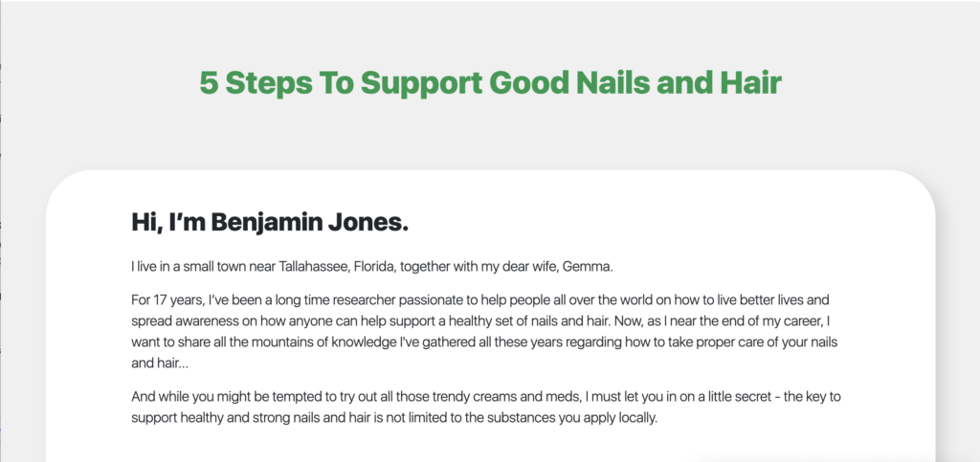This screenshot has width=980, height=462.
Task: Click the "For 17 years" phrase
Action: [165, 297]
